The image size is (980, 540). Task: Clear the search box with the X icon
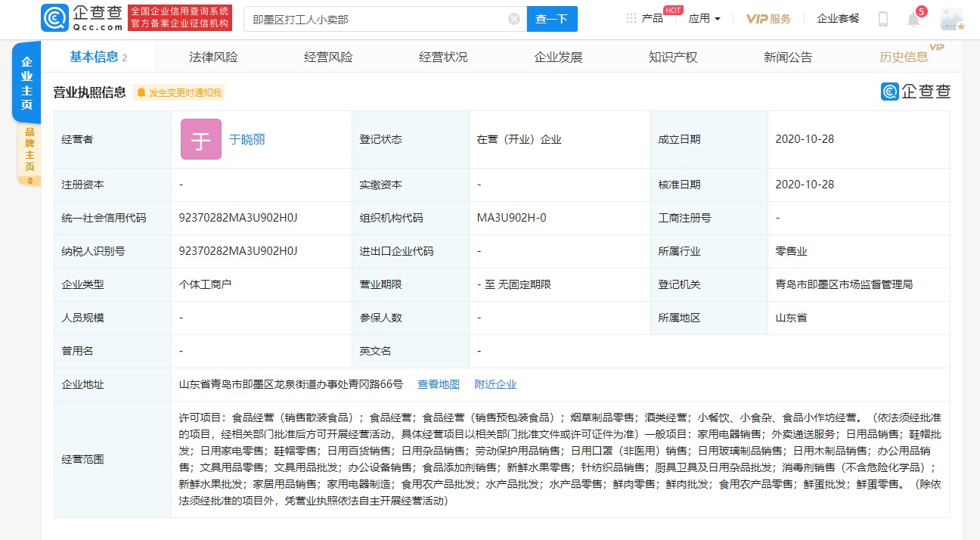point(513,18)
